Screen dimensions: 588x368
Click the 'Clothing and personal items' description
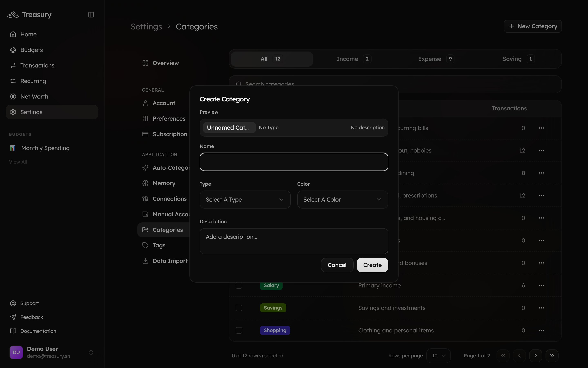(396, 331)
